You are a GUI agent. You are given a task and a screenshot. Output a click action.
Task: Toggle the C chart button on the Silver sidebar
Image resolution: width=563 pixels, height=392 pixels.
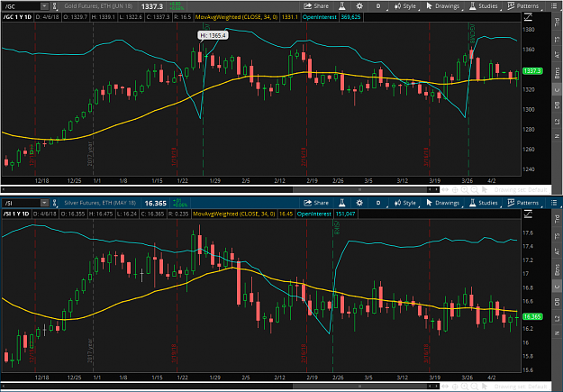557,287
